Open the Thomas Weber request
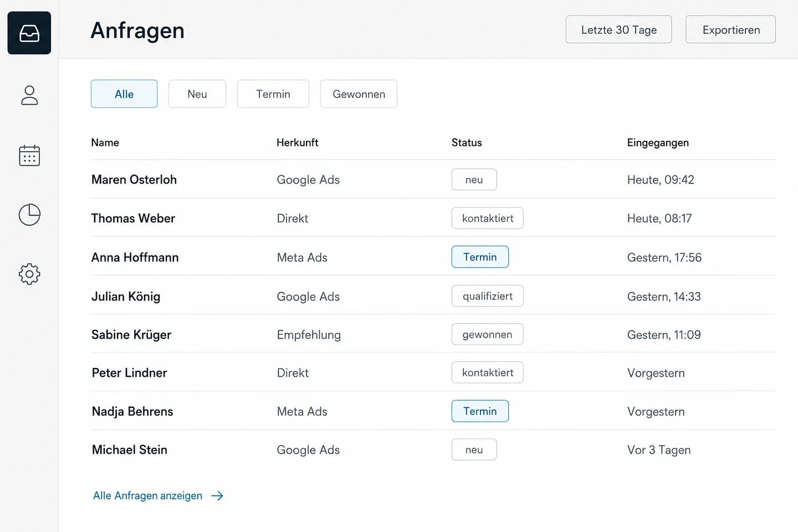 [133, 218]
